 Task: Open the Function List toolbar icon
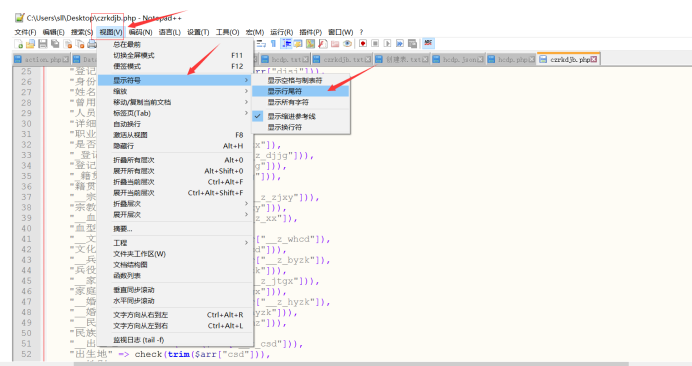point(323,44)
